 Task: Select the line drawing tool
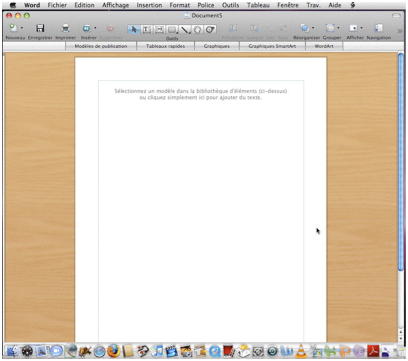pos(185,30)
